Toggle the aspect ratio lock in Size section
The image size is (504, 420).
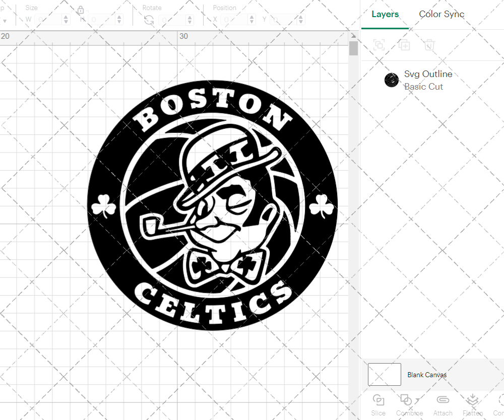81,10
